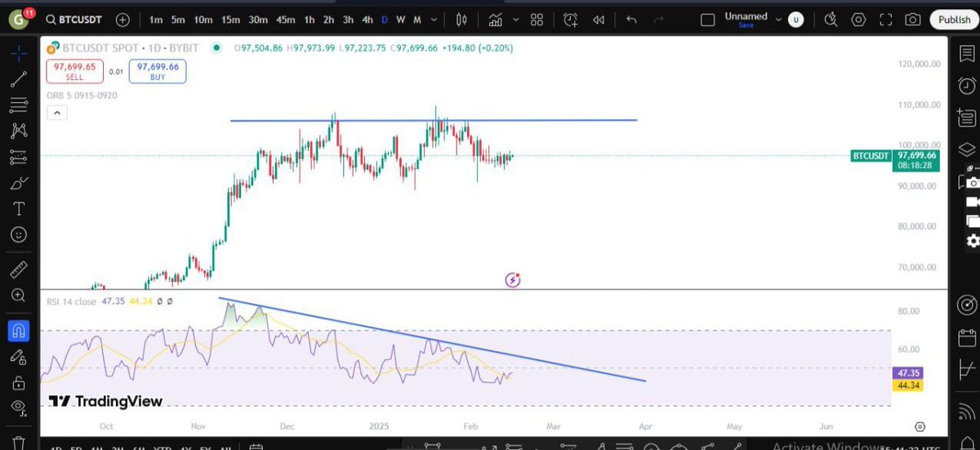
Task: Open chart settings hexagon icon
Action: (858, 20)
